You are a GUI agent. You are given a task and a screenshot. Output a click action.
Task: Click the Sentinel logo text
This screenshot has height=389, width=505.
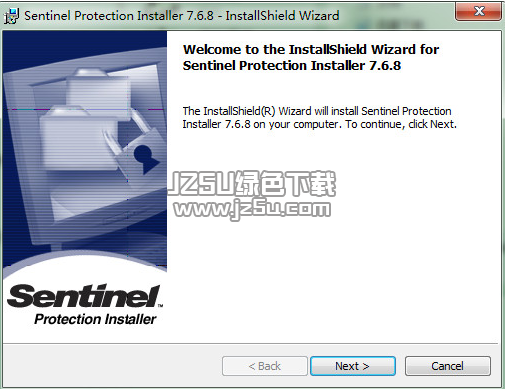coord(83,296)
